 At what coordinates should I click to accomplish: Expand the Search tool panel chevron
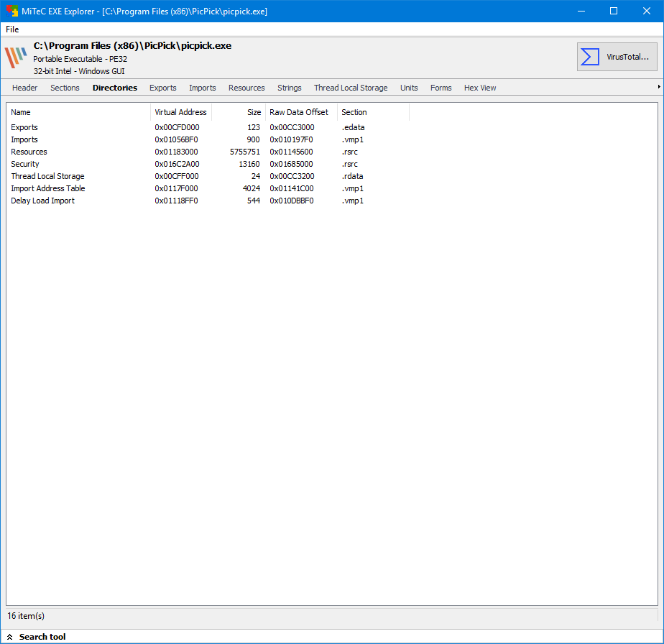pos(10,637)
